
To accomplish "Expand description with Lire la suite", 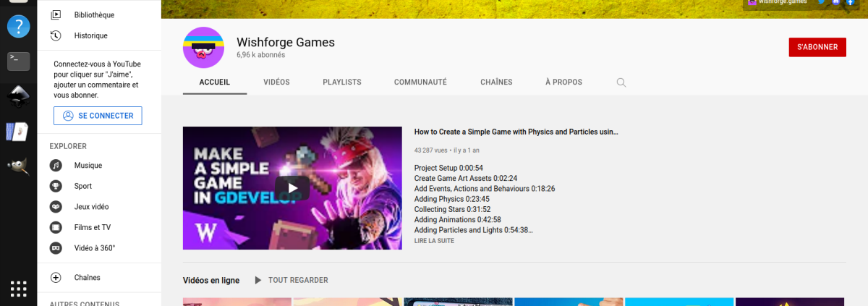I will click(434, 241).
